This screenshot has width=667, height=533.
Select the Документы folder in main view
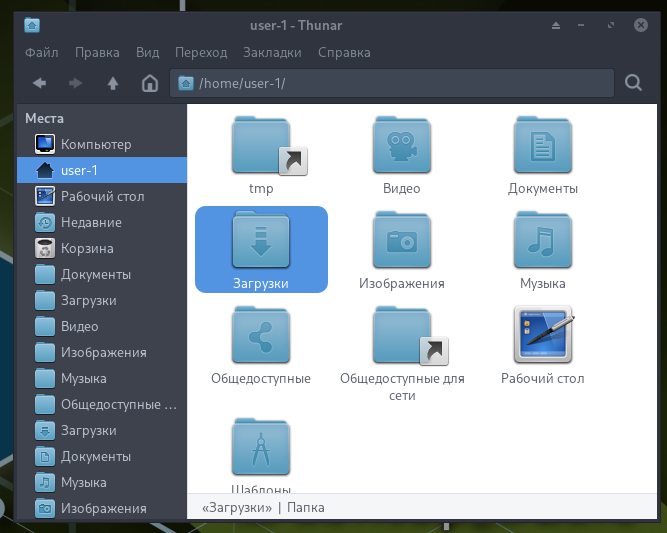tap(542, 146)
